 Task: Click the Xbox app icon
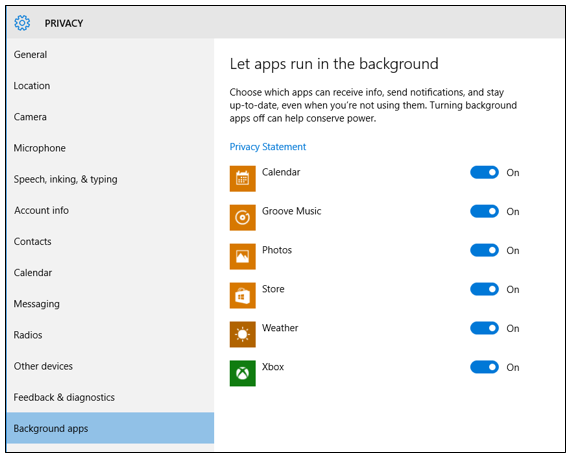coord(242,373)
